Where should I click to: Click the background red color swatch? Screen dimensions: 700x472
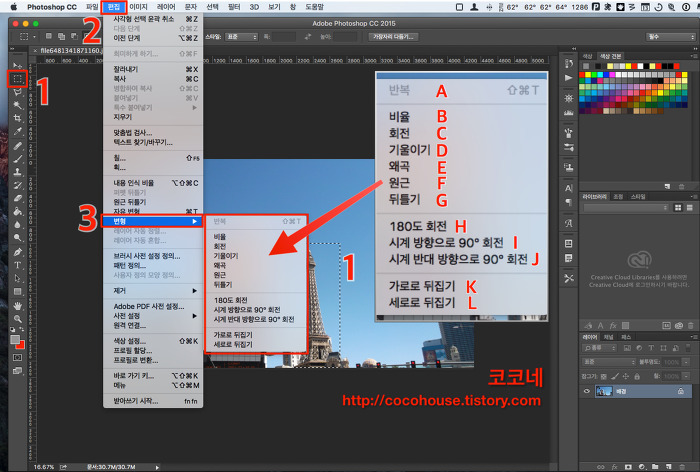[x=21, y=345]
